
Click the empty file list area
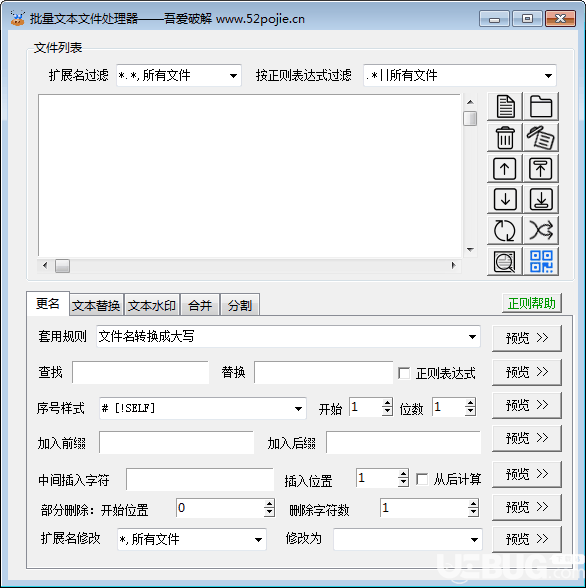pos(249,176)
